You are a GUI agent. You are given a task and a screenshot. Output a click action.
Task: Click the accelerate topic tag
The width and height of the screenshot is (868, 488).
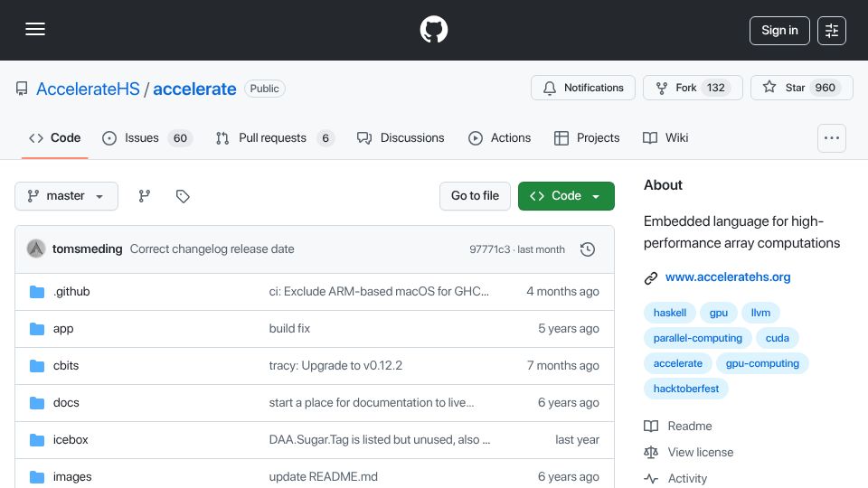[678, 363]
